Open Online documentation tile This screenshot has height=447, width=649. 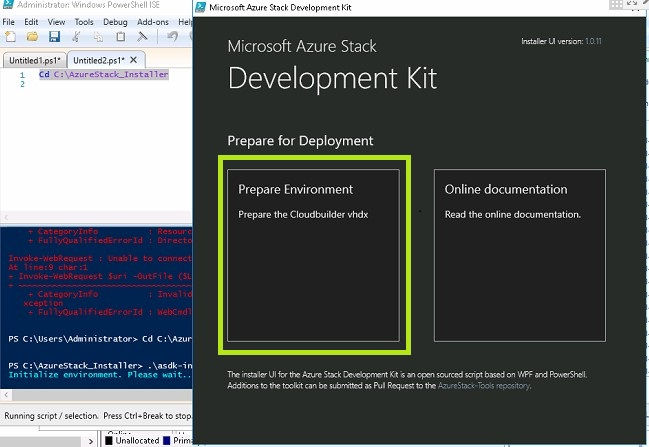pos(520,255)
